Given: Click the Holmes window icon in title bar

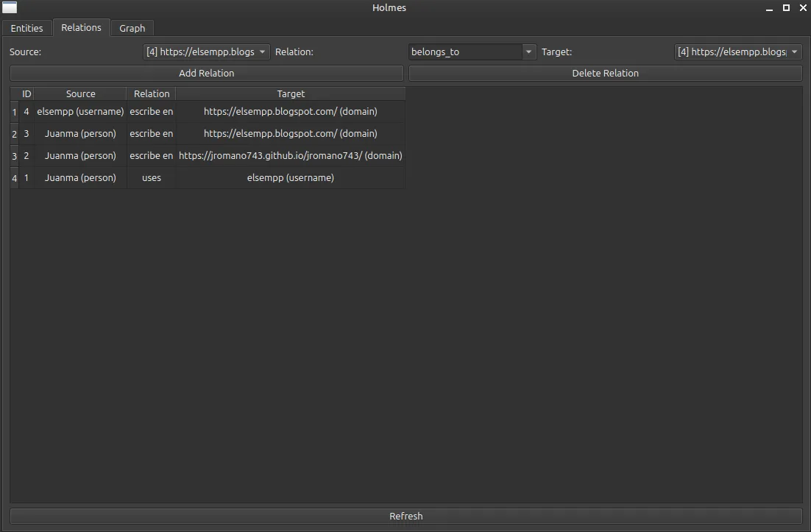Looking at the screenshot, I should (10, 8).
